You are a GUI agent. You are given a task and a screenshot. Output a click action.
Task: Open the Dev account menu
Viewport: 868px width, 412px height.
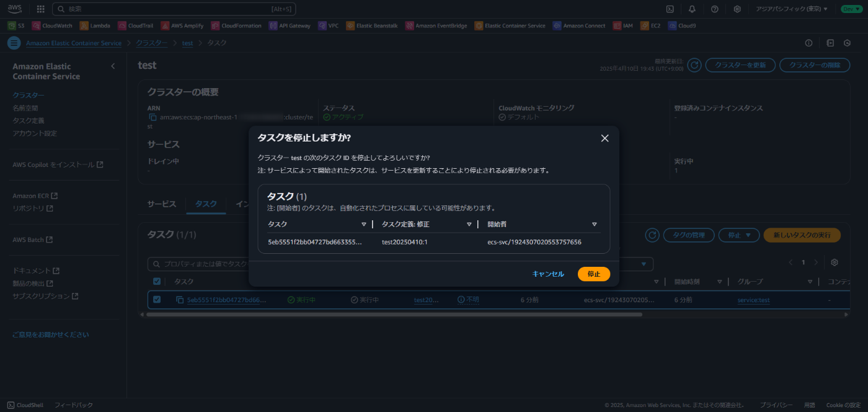pos(851,9)
